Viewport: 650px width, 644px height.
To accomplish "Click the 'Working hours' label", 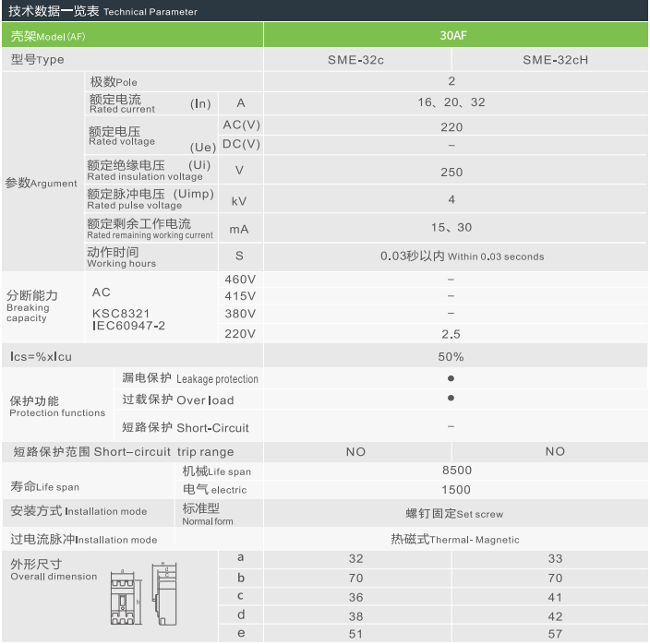I will pos(122,264).
